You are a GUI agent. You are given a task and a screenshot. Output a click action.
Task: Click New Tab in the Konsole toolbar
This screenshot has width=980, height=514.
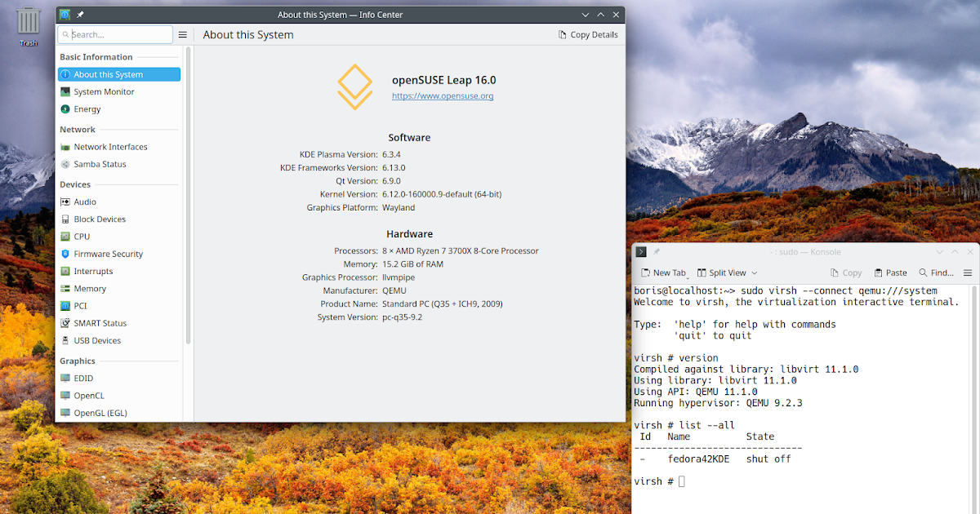click(x=662, y=273)
